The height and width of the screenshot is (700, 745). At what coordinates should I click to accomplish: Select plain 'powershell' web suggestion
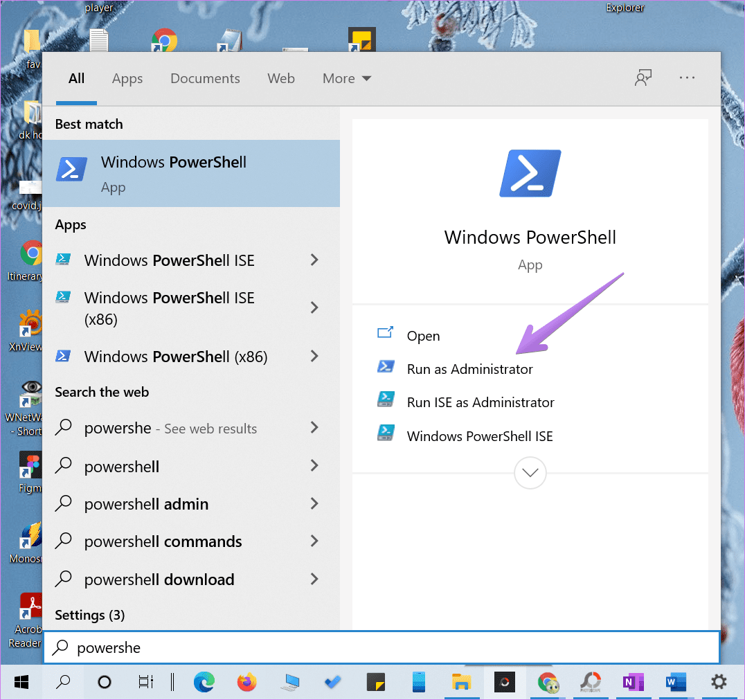[x=122, y=467]
